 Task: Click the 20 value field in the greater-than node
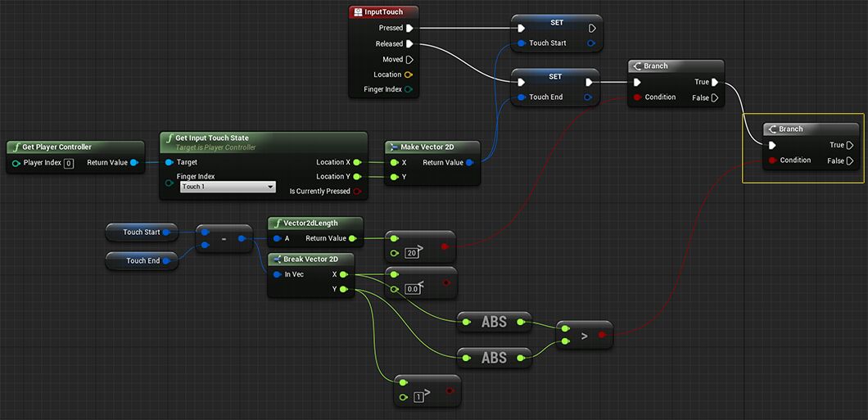pyautogui.click(x=412, y=253)
